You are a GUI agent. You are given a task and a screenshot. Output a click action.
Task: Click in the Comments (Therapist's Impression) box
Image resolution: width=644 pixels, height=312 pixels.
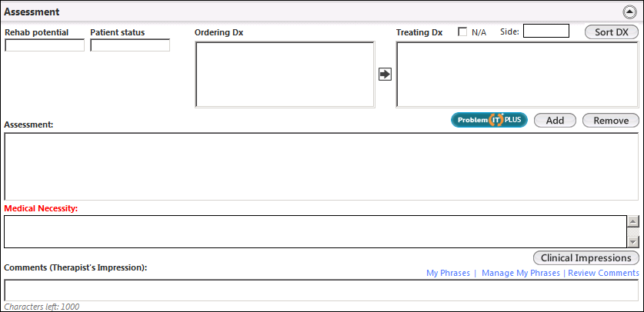pyautogui.click(x=322, y=290)
